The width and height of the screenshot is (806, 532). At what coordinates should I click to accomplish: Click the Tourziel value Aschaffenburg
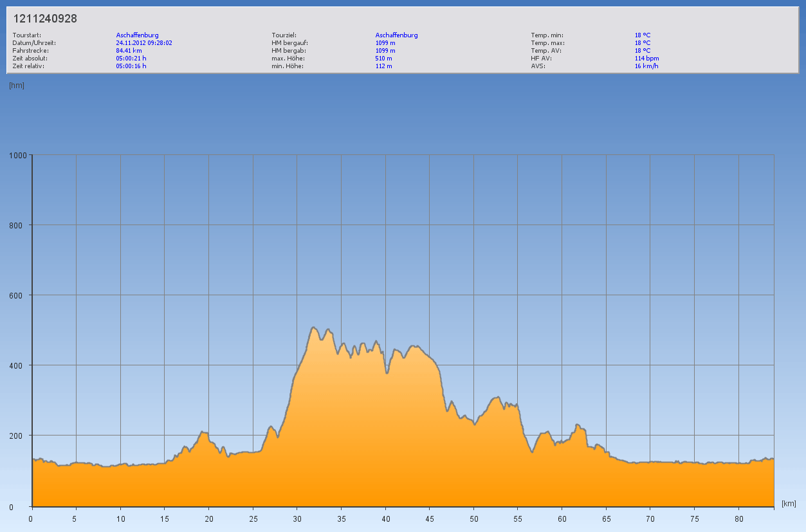[x=396, y=35]
